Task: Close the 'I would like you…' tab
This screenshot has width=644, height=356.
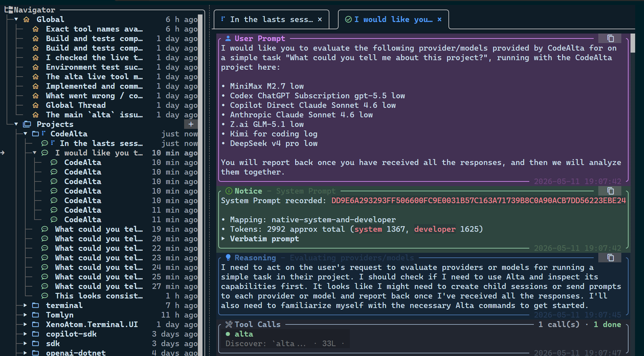Action: tap(440, 19)
